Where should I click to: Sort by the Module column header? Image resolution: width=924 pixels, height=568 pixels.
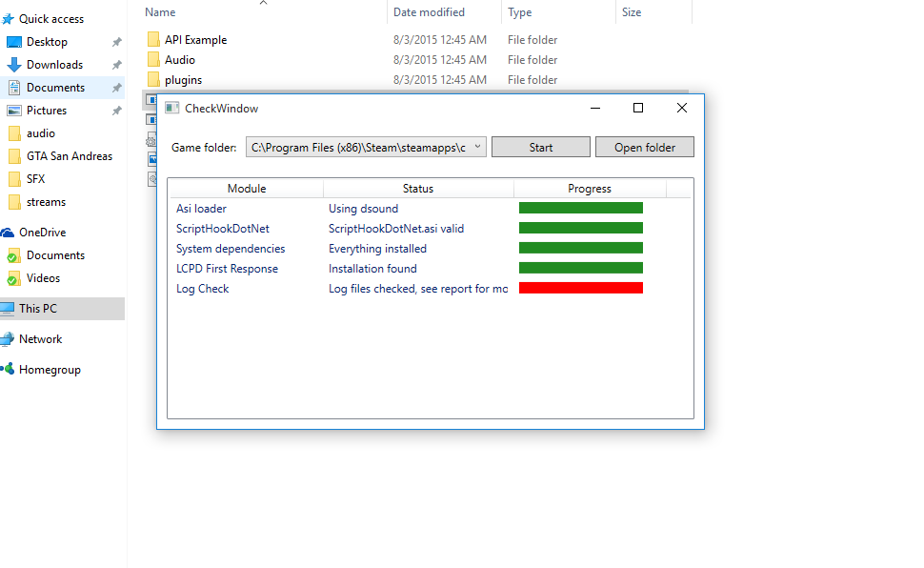point(247,188)
